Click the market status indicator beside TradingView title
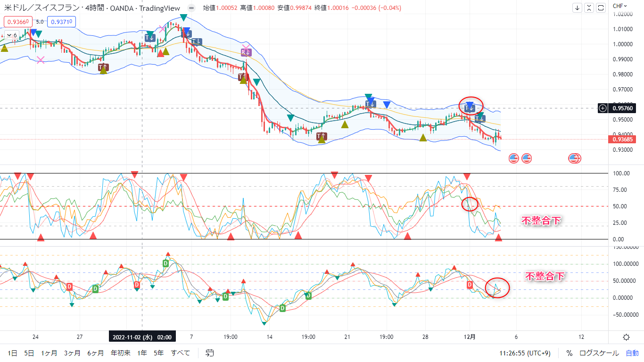Screen dimensions: 644x362 click(190, 8)
